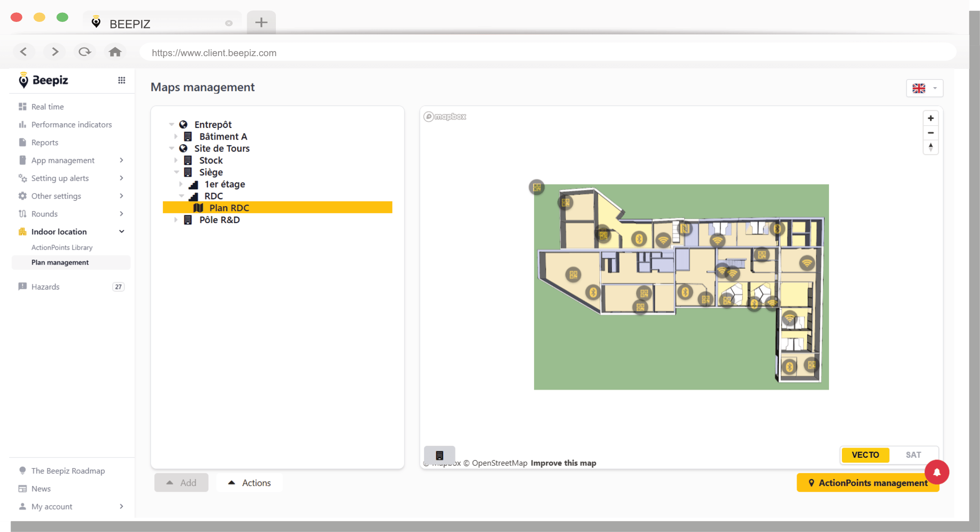Click the ActionPoints management button
Image resolution: width=980 pixels, height=532 pixels.
867,483
